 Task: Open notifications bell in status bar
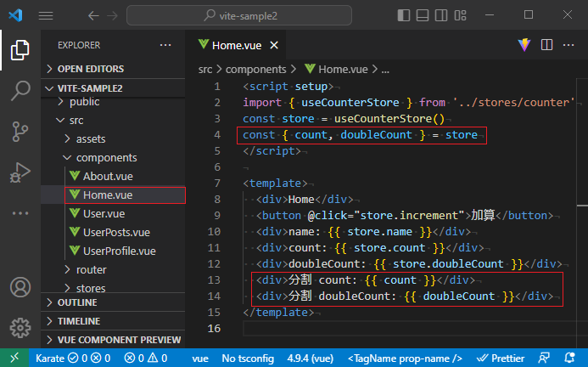point(569,358)
